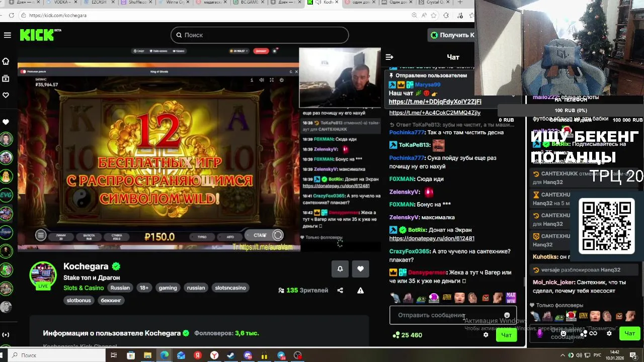Send the message with the green Чат button
This screenshot has height=362, width=644.
coord(506,335)
